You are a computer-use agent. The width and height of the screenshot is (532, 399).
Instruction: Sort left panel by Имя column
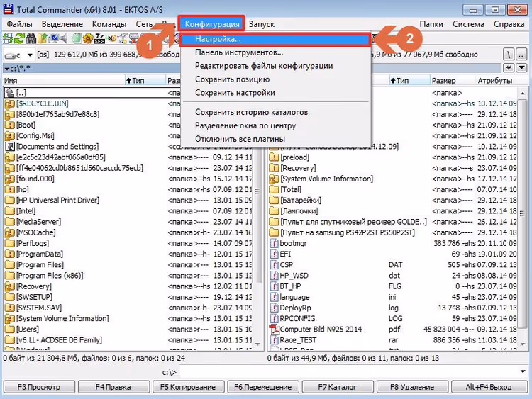64,81
